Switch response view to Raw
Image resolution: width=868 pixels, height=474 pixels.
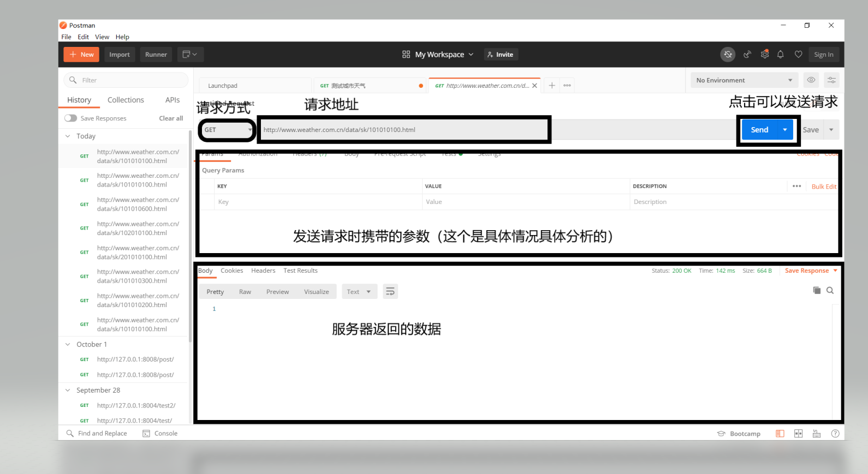pos(245,292)
